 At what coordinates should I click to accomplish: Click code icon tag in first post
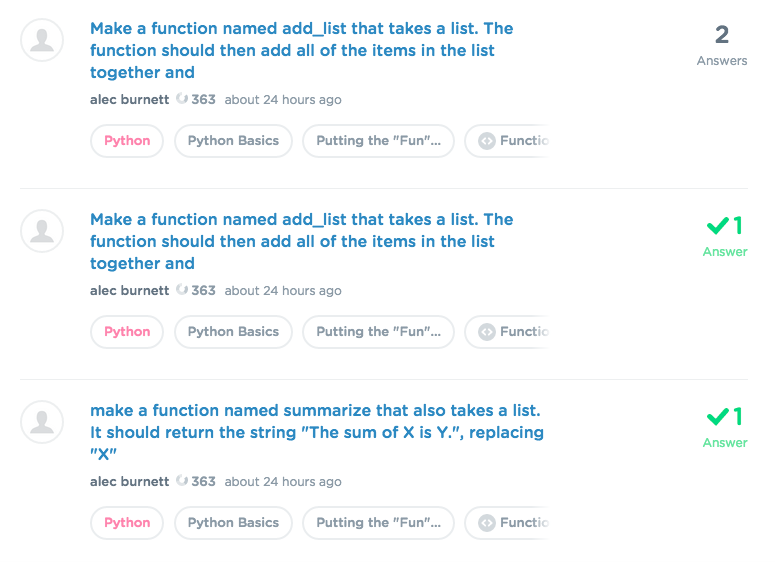[x=487, y=141]
